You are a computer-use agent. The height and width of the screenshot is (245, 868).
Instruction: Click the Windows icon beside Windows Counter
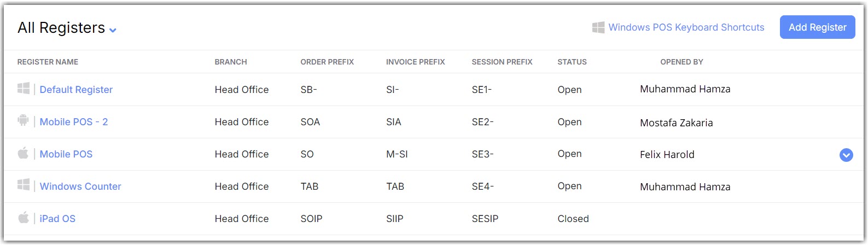pyautogui.click(x=24, y=185)
